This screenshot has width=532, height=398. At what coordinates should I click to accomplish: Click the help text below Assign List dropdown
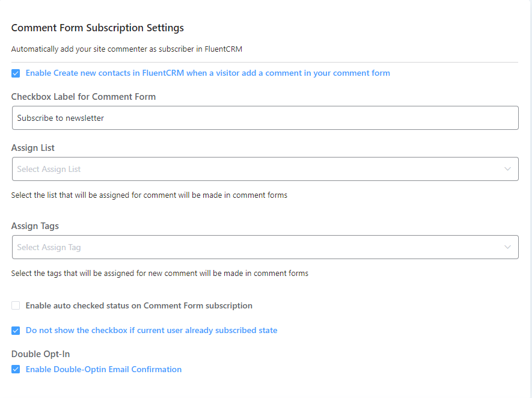point(149,195)
